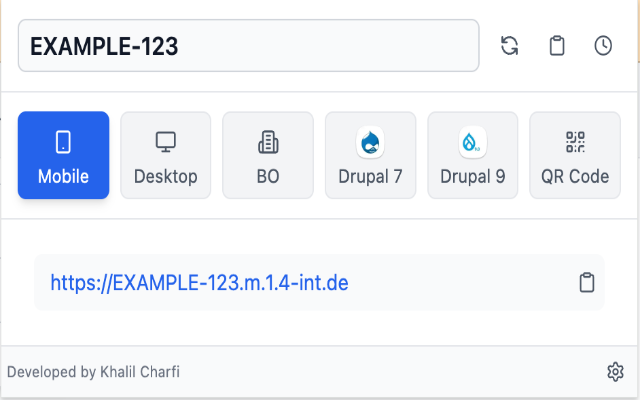Focus the EXAMPLE-123 ticket input field
The height and width of the screenshot is (400, 640).
pos(249,45)
